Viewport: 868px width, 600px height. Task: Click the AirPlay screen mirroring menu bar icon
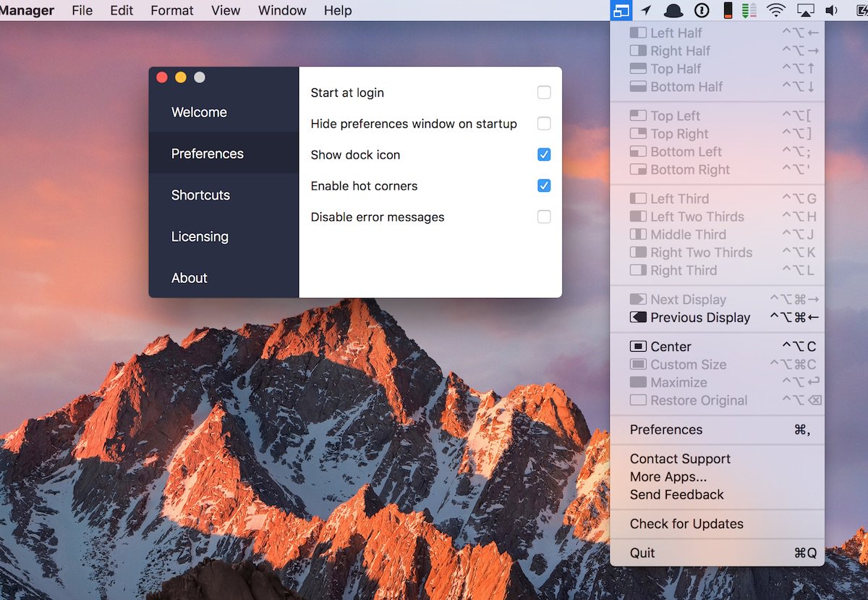pyautogui.click(x=803, y=10)
